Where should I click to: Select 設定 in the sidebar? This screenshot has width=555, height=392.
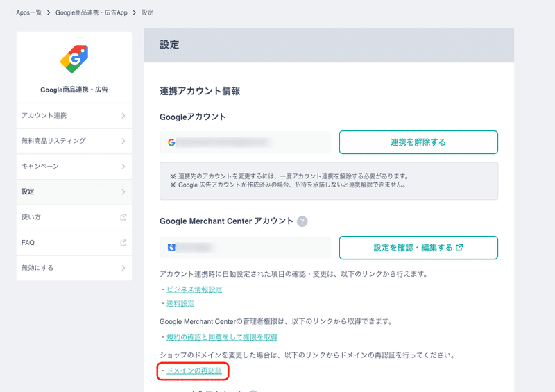[74, 192]
